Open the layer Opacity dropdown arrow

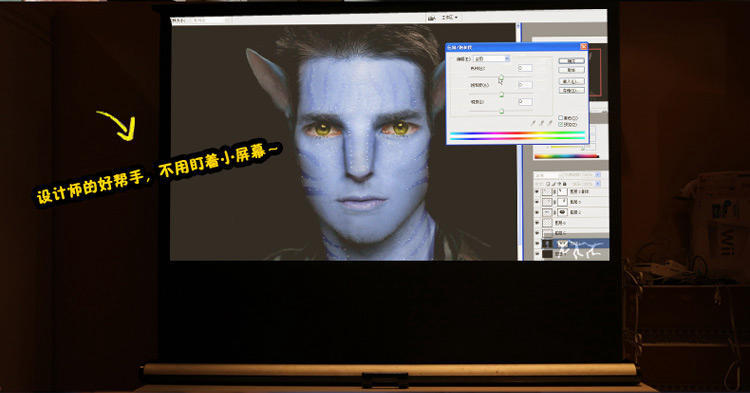point(597,175)
